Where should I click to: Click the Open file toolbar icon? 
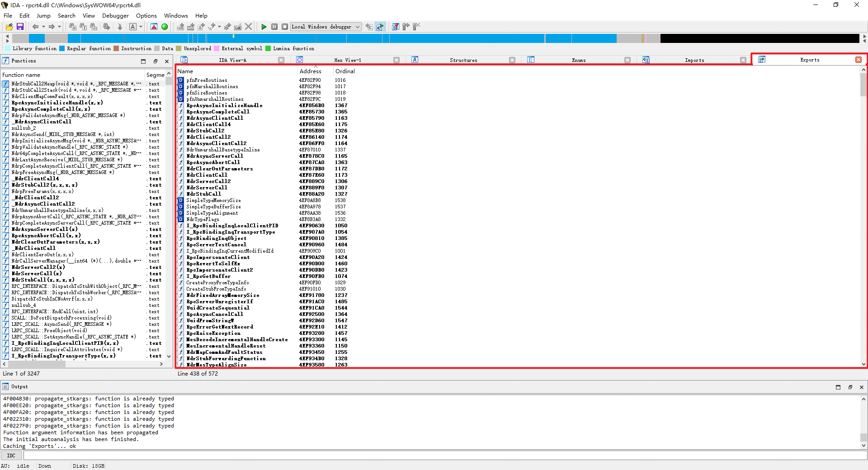tap(9, 27)
